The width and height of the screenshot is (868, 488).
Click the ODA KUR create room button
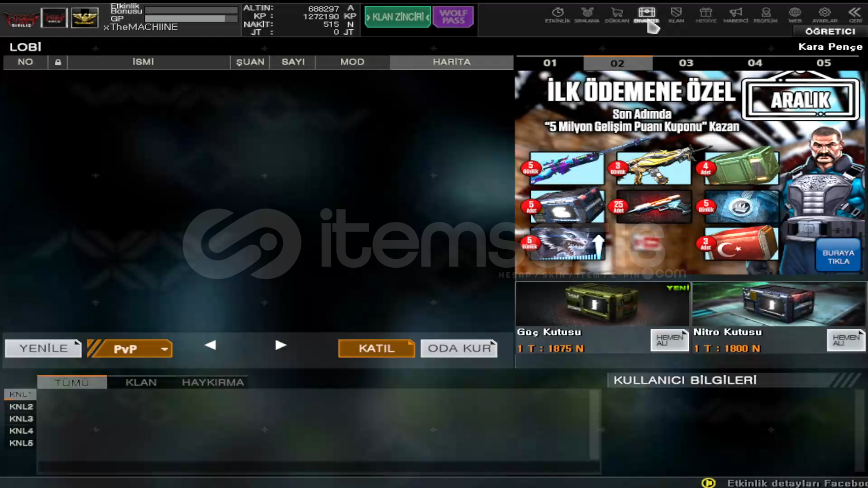(x=459, y=348)
